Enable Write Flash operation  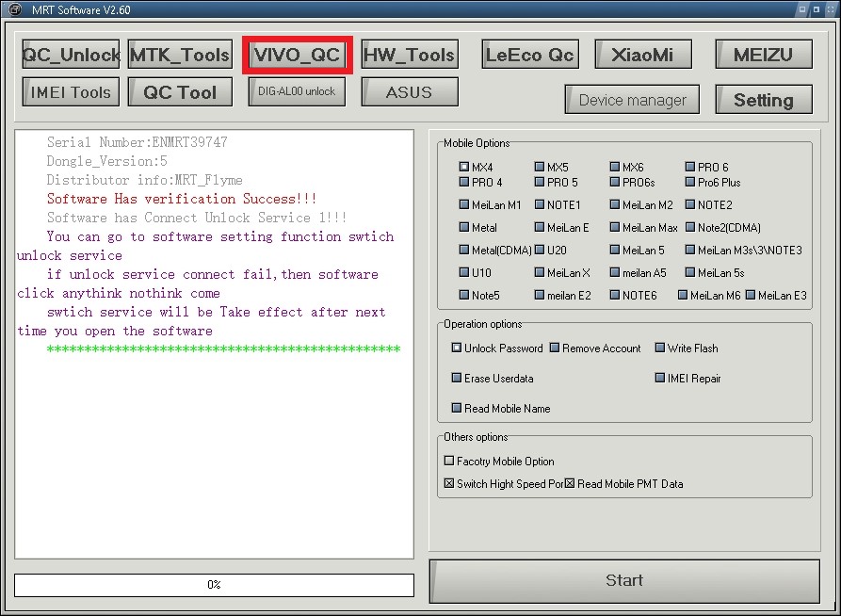pos(660,348)
